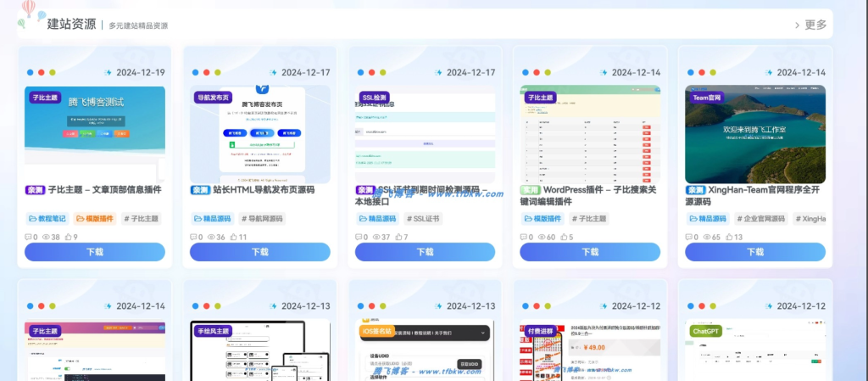Select # 子比主题 tag on WordPress插件 card
868x381 pixels.
pos(589,219)
